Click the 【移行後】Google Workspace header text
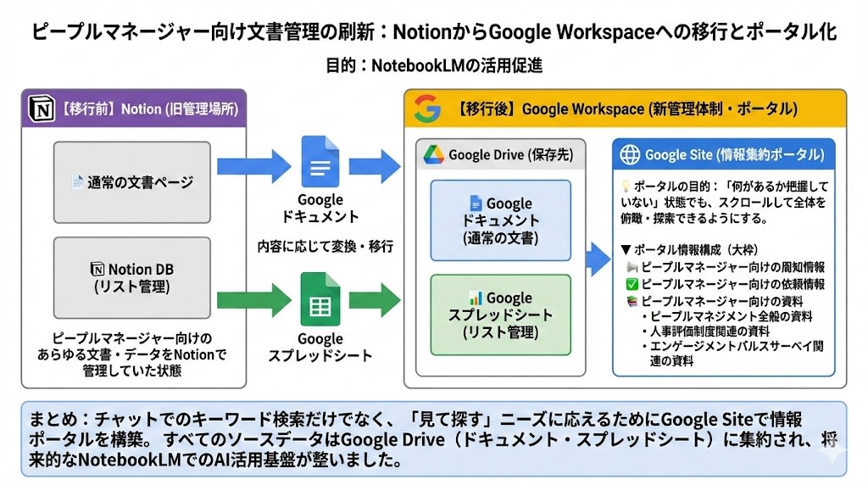Image resolution: width=868 pixels, height=485 pixels. click(626, 109)
